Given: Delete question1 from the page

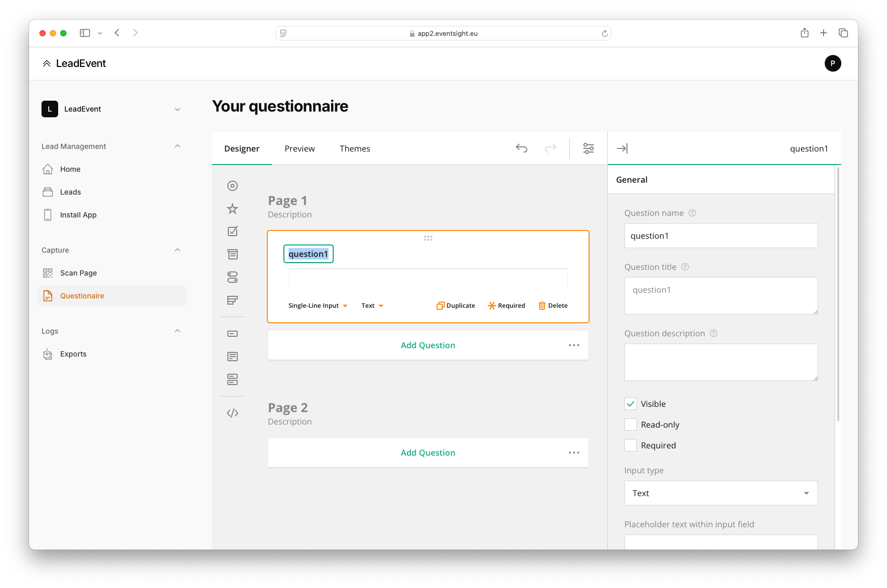Looking at the screenshot, I should (553, 306).
